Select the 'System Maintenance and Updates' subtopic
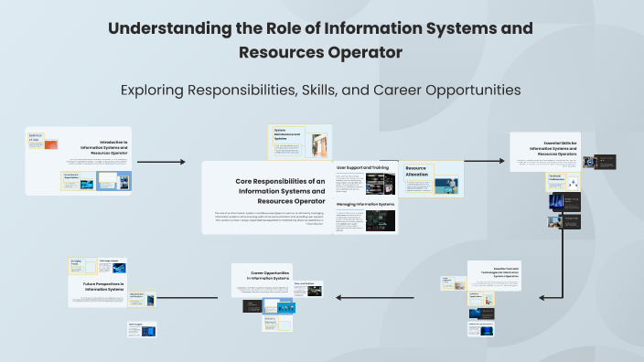 [300, 142]
